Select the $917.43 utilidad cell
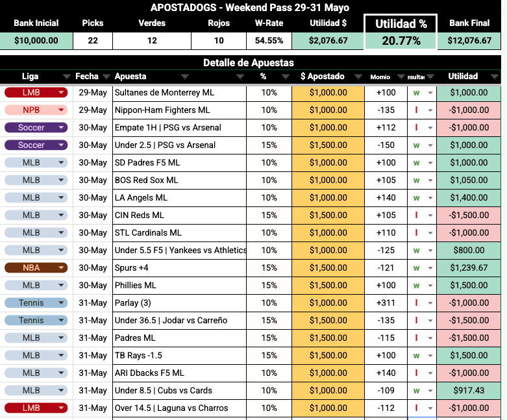The width and height of the screenshot is (507, 420). pos(469,390)
